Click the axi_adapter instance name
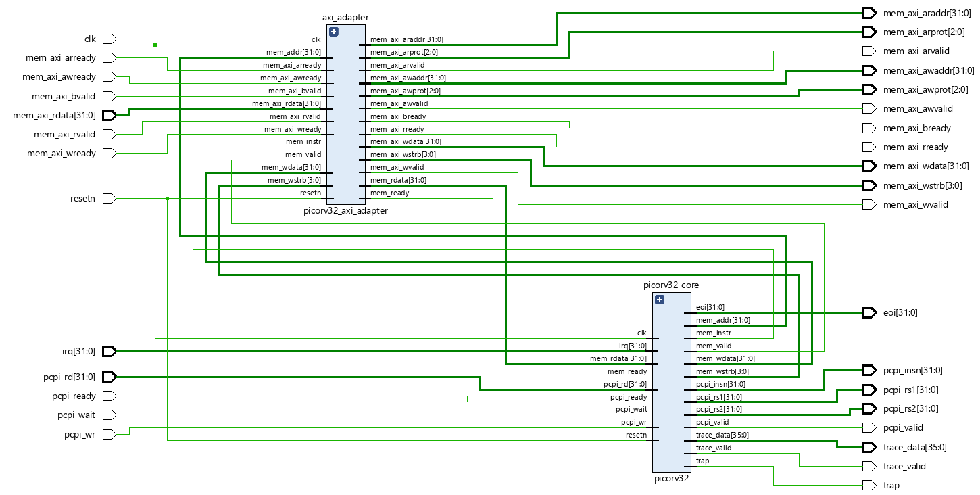 pos(346,18)
